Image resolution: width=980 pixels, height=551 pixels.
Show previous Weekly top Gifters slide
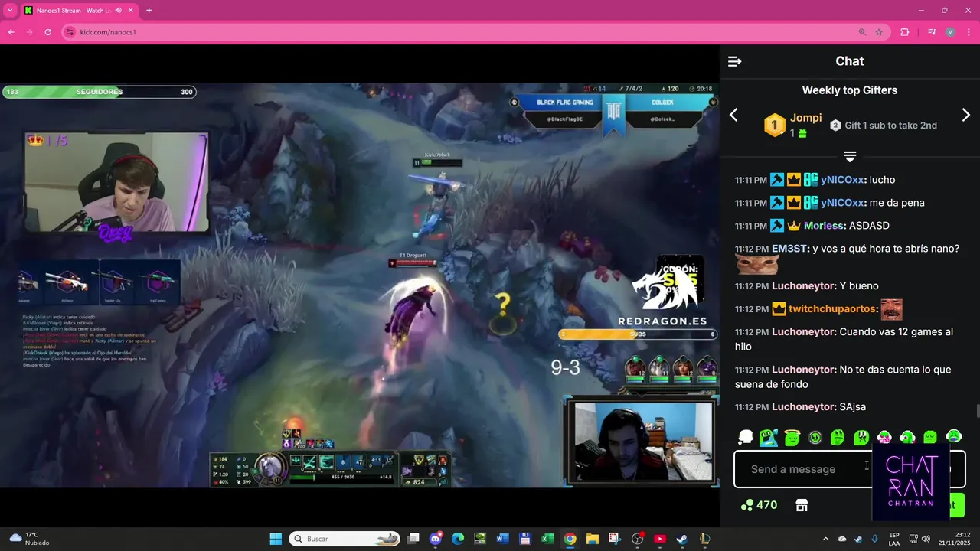[733, 115]
